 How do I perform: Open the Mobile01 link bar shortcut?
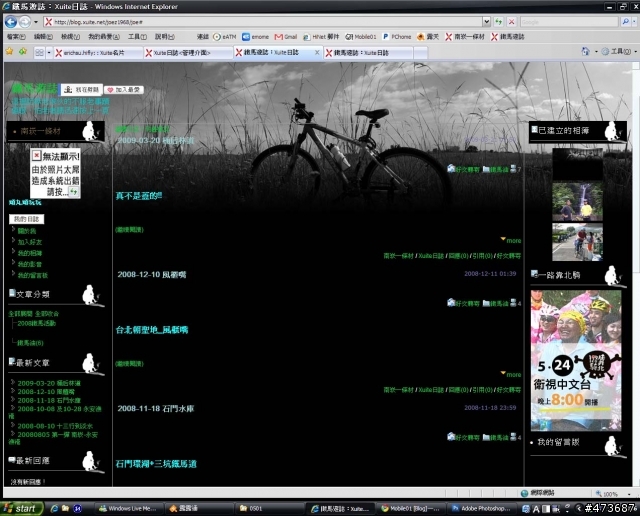pos(361,37)
